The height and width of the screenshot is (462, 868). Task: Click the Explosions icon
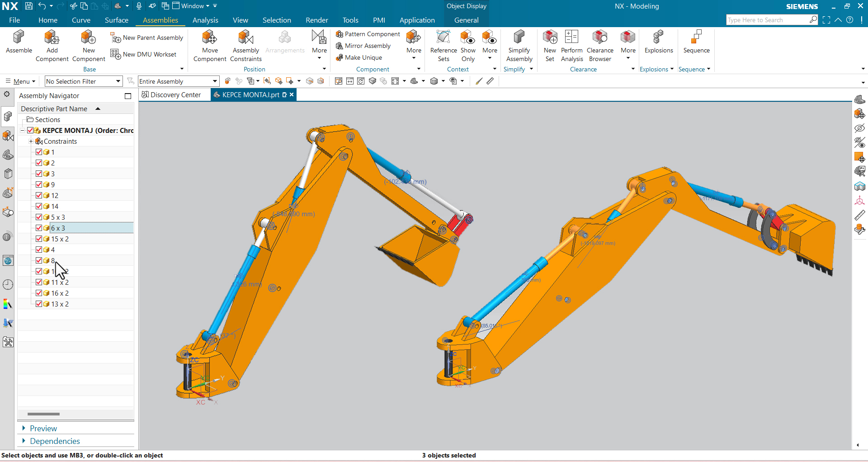[x=658, y=43]
